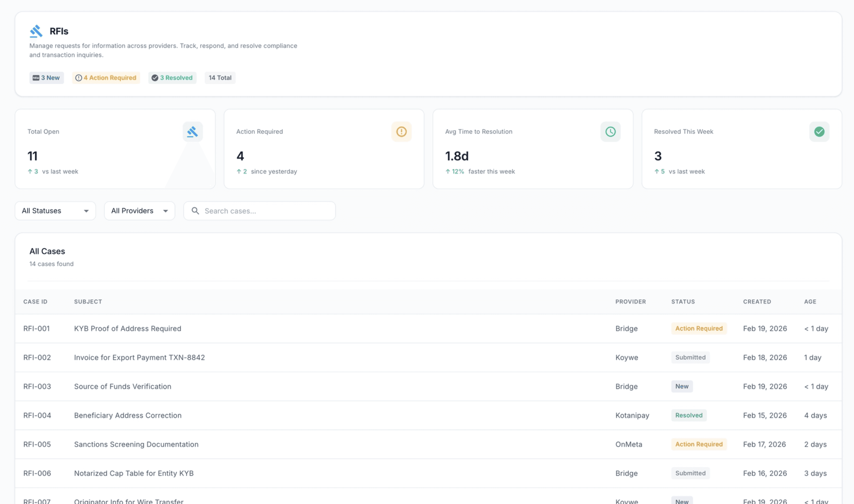Select the Notarized Cap Table for Entity KYB case
Screen dimensions: 854x504
(134, 473)
